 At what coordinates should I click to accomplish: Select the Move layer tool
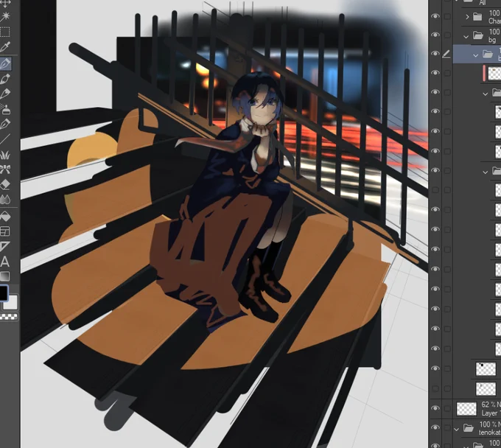point(5,3)
